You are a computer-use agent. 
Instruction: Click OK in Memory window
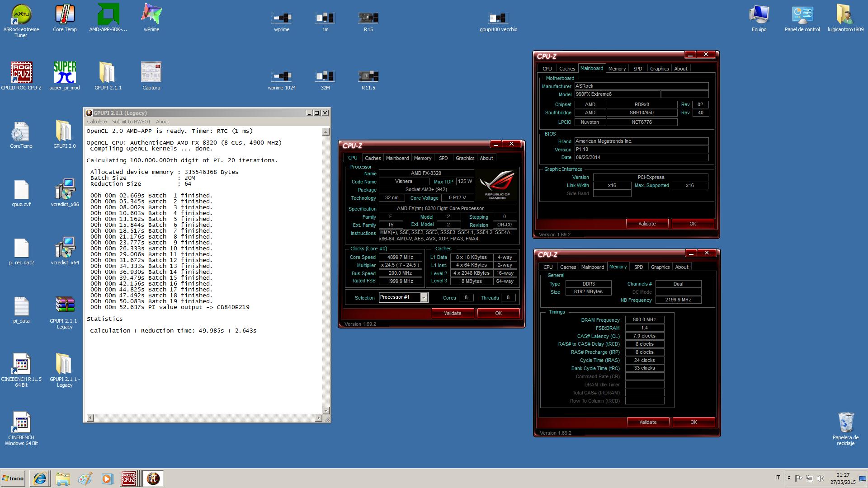(x=693, y=422)
